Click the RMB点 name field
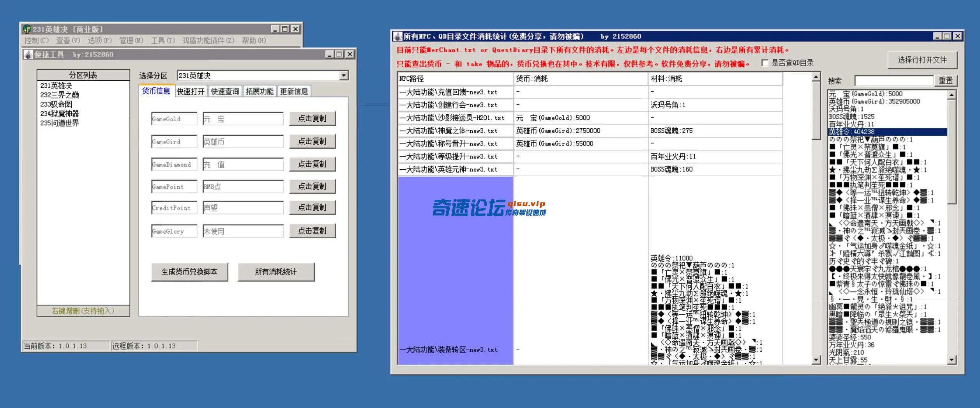Viewport: 980px width, 408px height. 243,186
